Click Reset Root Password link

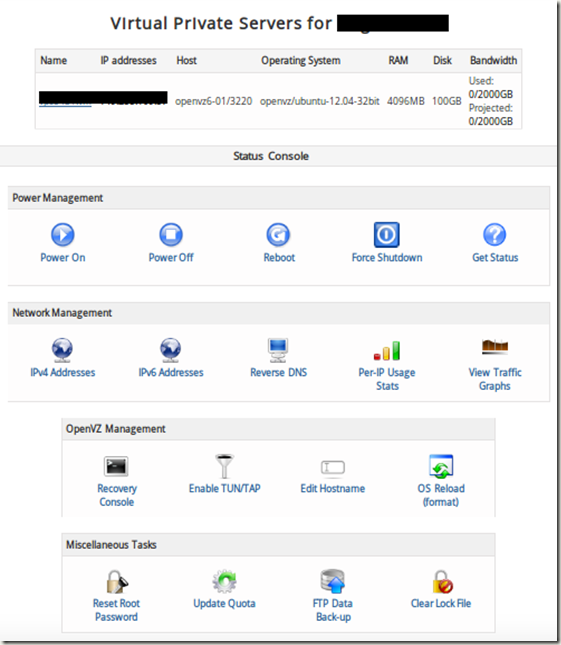pyautogui.click(x=116, y=610)
